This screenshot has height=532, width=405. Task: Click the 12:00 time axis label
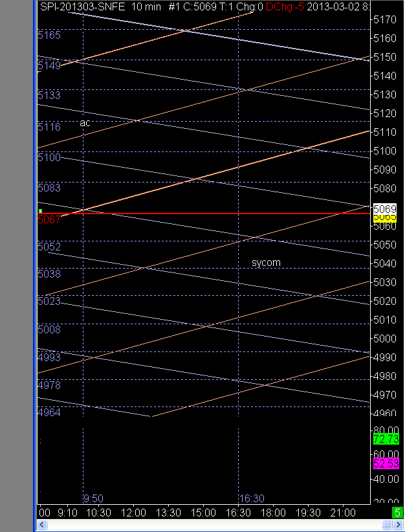(x=133, y=513)
